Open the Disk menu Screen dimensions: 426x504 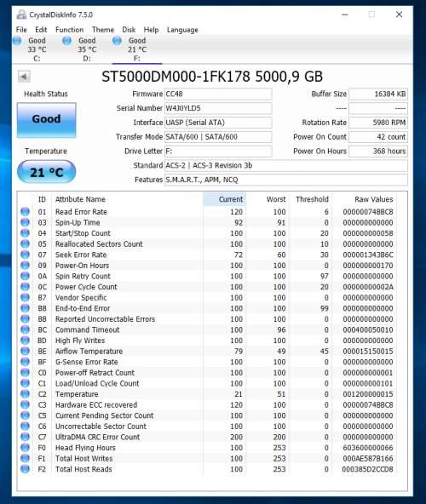coord(129,30)
